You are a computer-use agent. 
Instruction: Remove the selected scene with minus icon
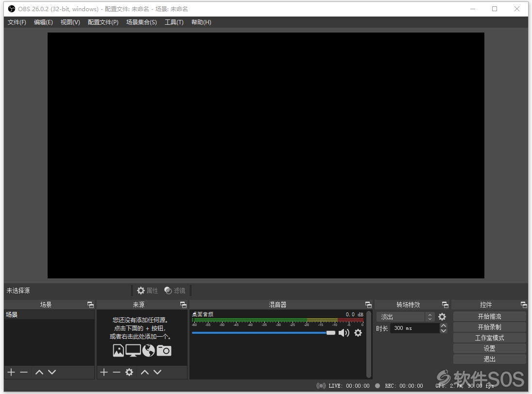(24, 372)
